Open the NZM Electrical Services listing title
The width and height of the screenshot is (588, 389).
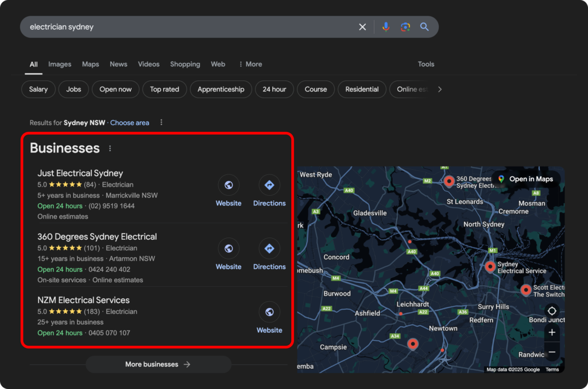pyautogui.click(x=83, y=300)
